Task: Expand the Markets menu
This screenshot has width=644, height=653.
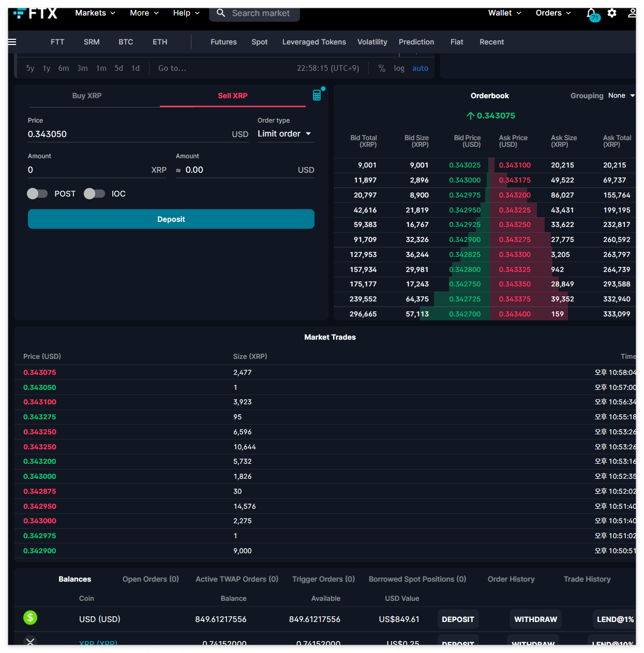Action: click(x=95, y=13)
